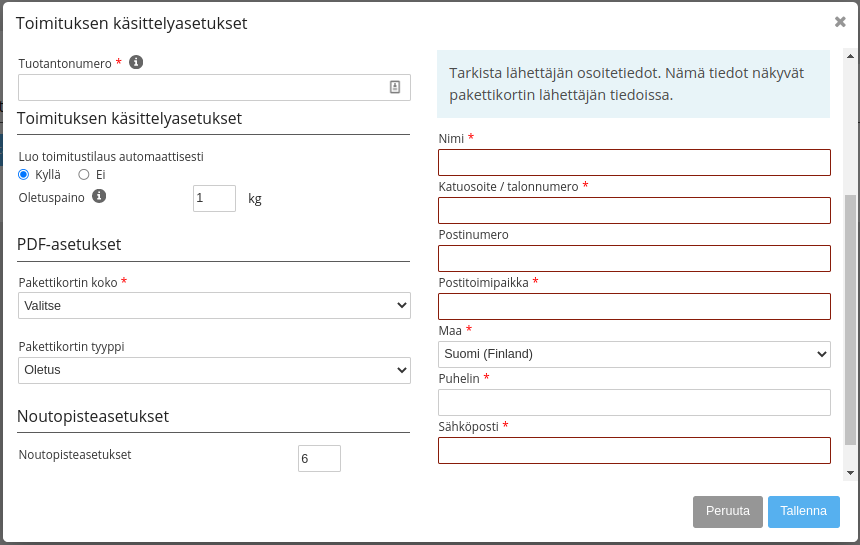Expand Maa country dropdown
Viewport: 860px width, 545px height.
(x=634, y=354)
